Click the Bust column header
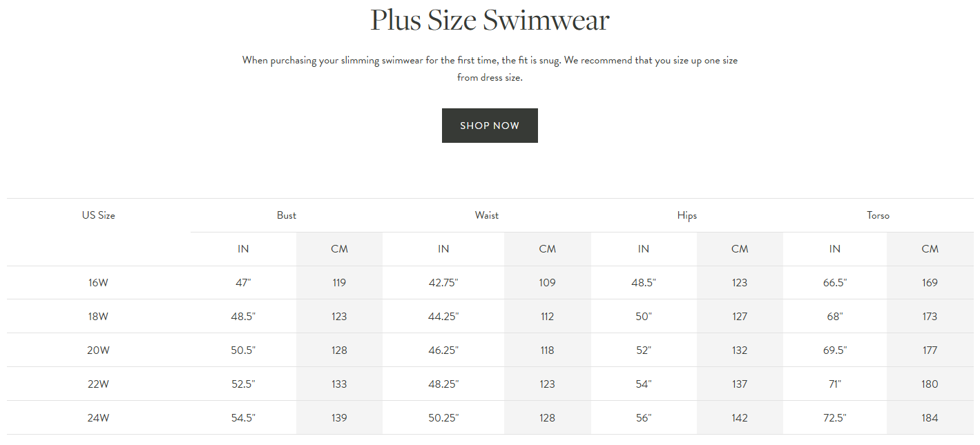This screenshot has height=445, width=980. click(x=287, y=215)
